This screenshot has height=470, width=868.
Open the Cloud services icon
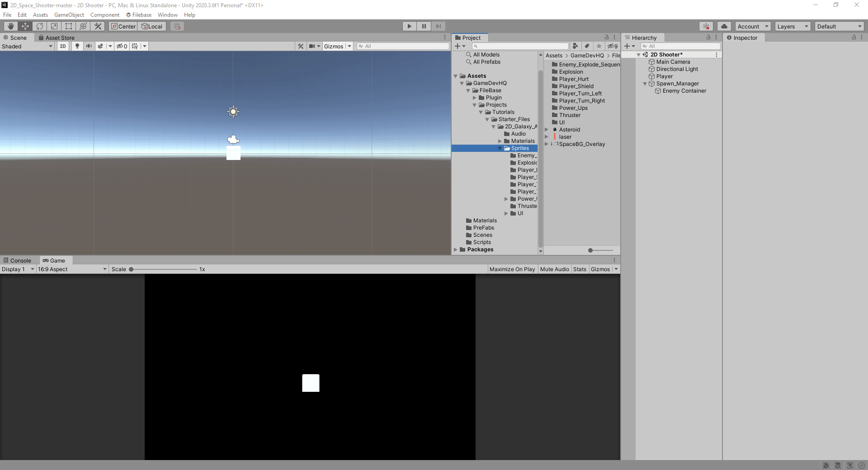point(724,26)
